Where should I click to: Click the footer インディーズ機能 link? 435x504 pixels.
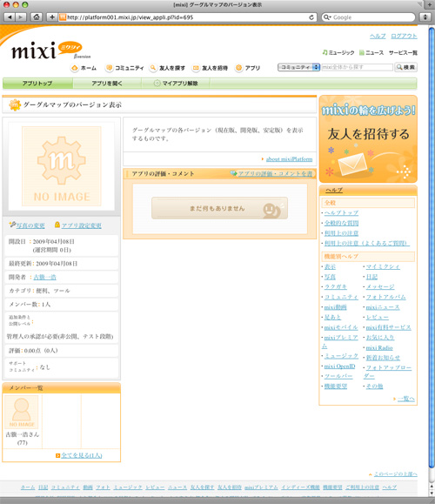[300, 487]
